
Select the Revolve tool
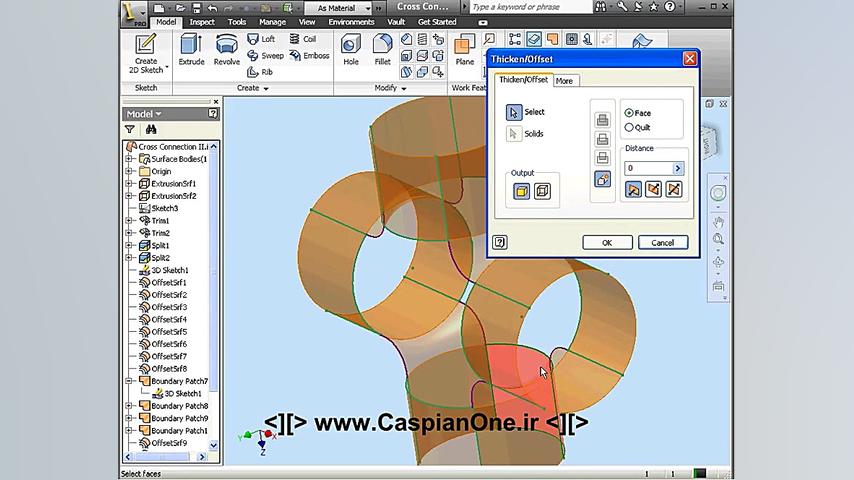[227, 49]
